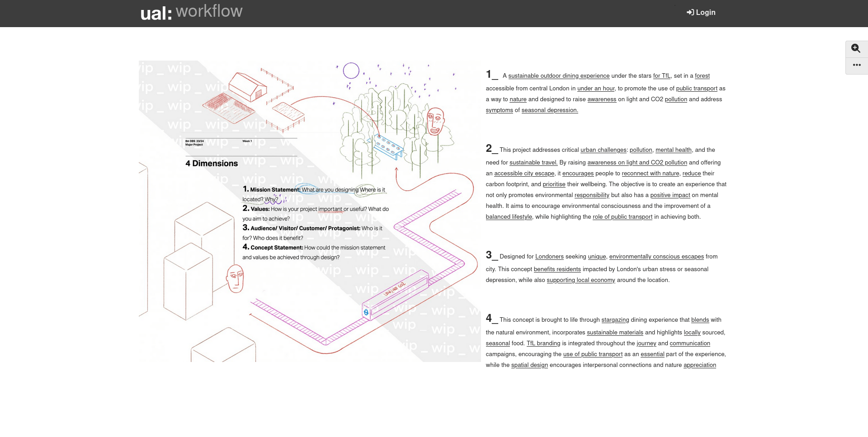Open the three-dots more options menu
The height and width of the screenshot is (437, 868).
tap(857, 65)
